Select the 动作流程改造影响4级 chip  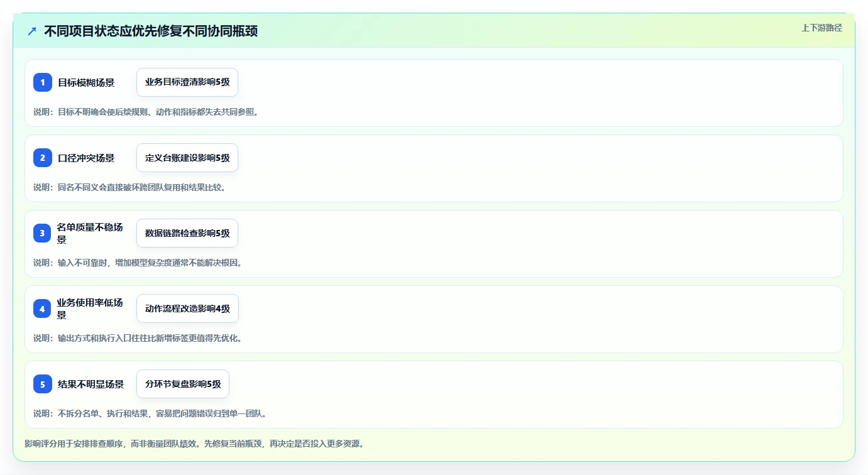187,308
